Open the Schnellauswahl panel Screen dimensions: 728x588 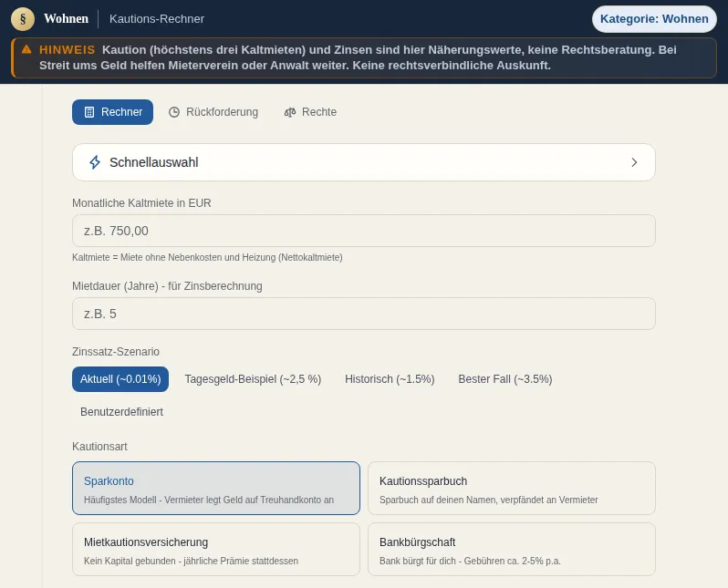(363, 162)
